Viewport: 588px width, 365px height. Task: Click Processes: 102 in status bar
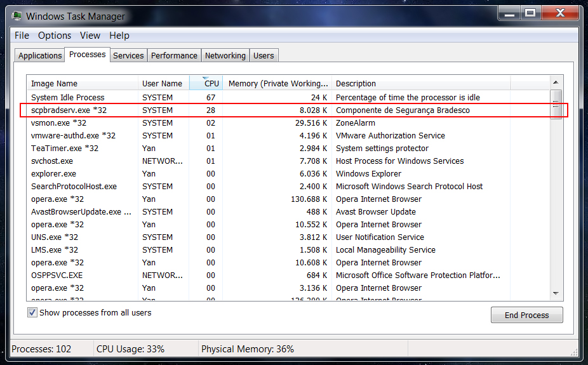pyautogui.click(x=41, y=349)
